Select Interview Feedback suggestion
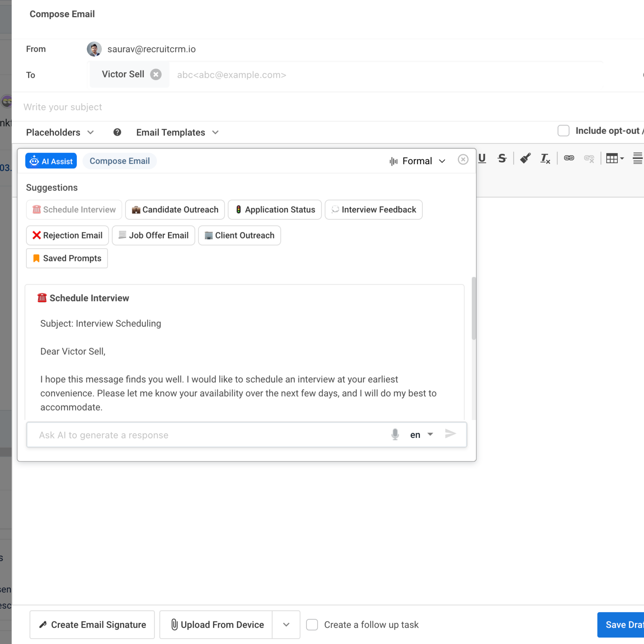This screenshot has width=644, height=644. pos(374,210)
